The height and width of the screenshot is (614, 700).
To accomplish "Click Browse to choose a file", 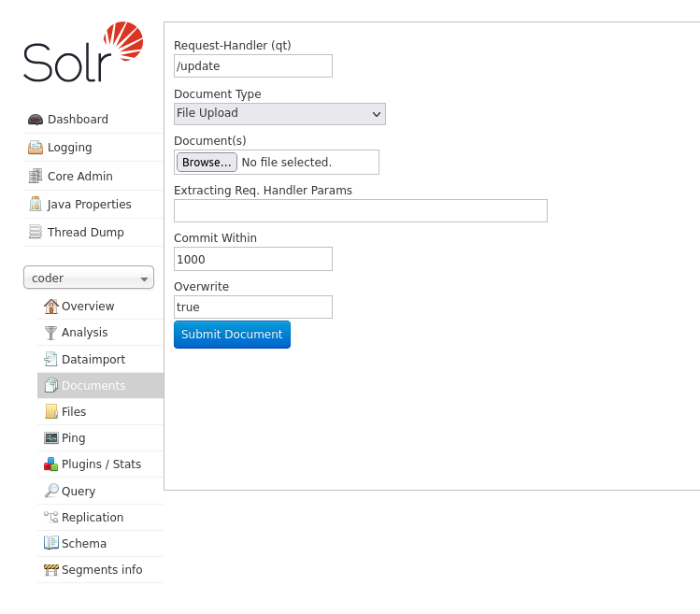I will pos(207,163).
